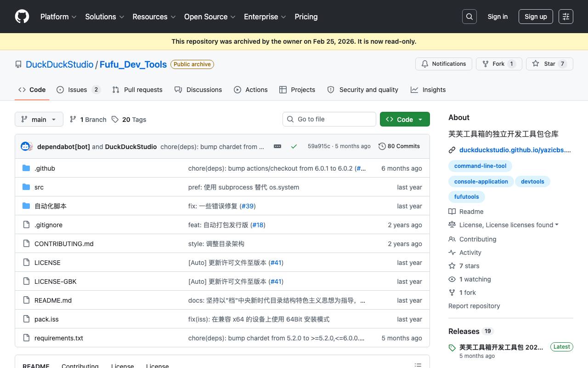Expand the Platform menu

[x=58, y=17]
